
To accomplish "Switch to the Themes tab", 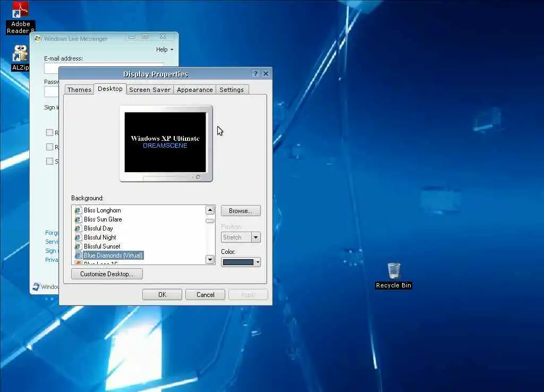I will tap(79, 90).
